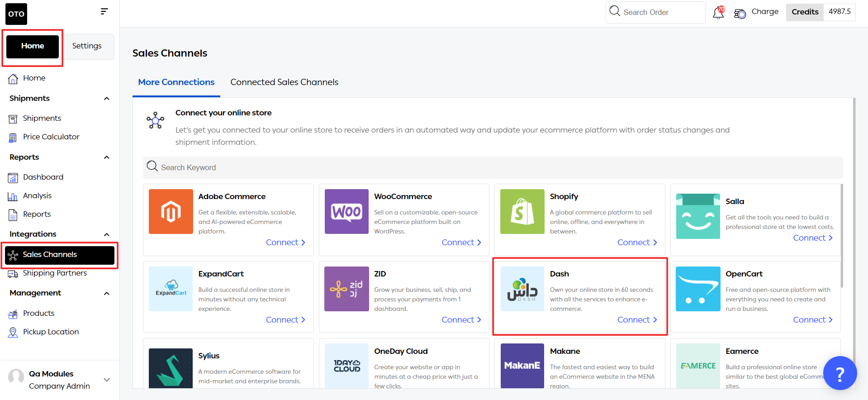Collapse the Management section
Viewport: 868px width, 400px height.
coord(107,294)
